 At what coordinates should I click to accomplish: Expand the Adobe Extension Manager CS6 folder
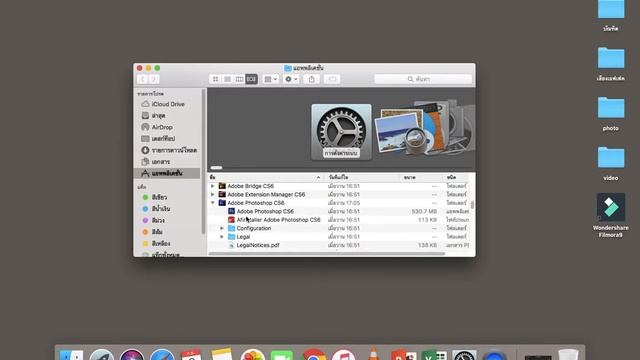tap(212, 195)
